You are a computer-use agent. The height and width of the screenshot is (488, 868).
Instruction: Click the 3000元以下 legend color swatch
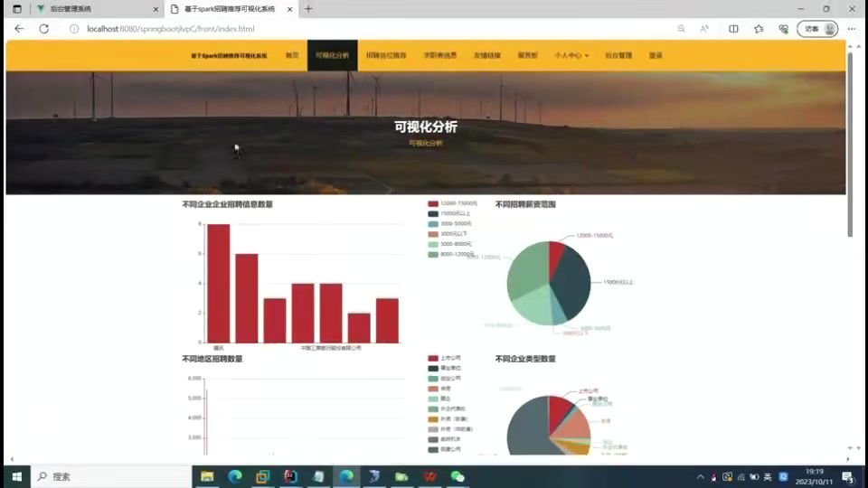[433, 234]
